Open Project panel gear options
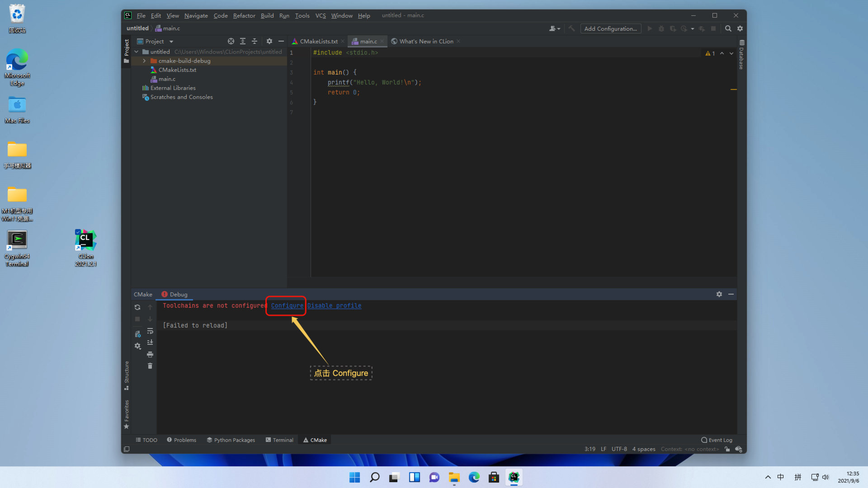The width and height of the screenshot is (868, 488). click(269, 41)
